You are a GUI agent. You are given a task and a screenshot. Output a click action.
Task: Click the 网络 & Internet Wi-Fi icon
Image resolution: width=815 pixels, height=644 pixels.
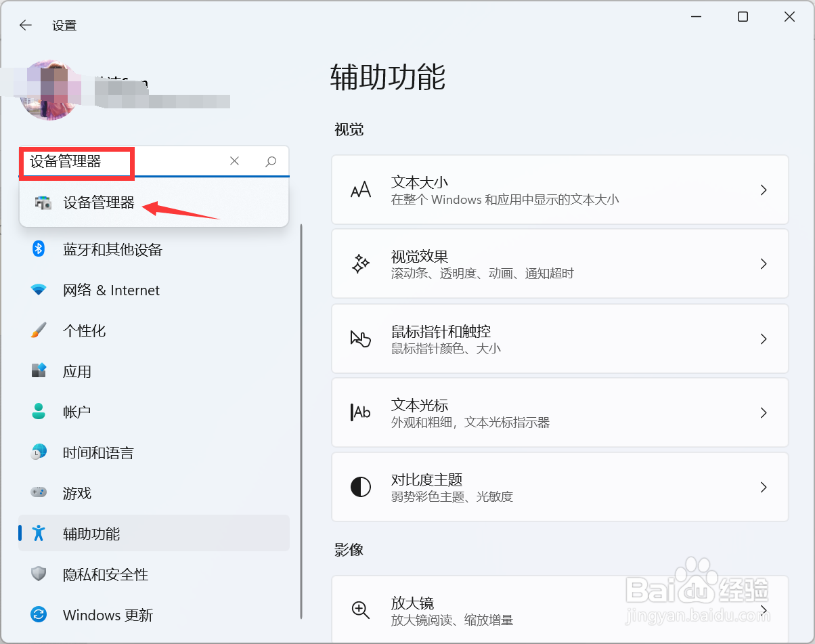(x=39, y=290)
